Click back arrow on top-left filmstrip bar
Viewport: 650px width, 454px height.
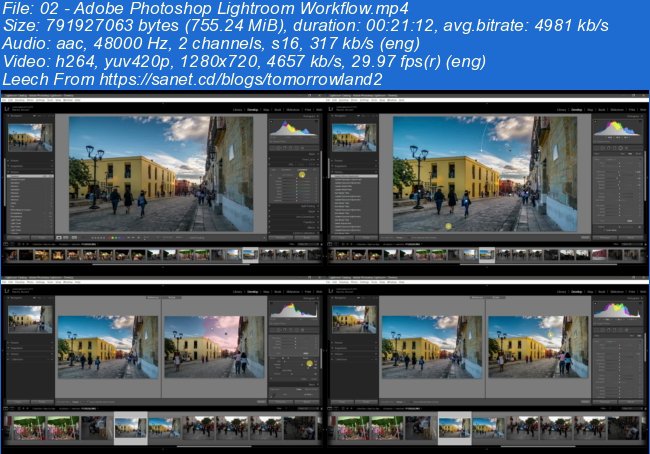pyautogui.click(x=25, y=244)
